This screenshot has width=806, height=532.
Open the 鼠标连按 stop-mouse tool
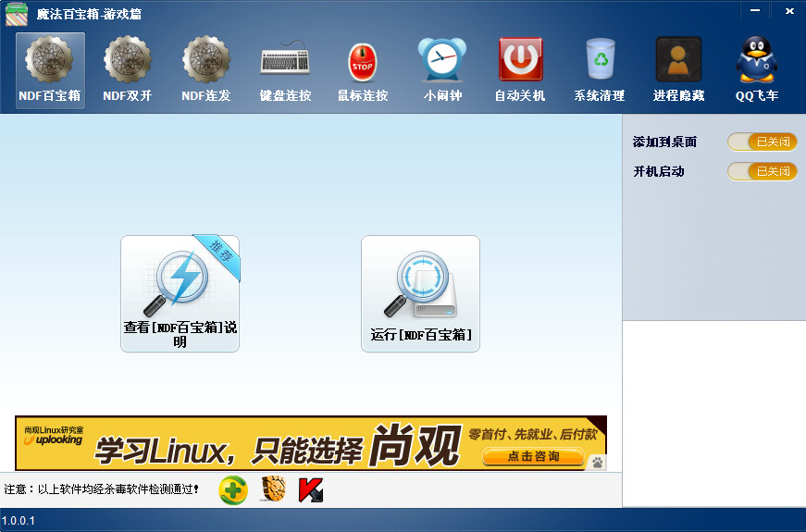(x=363, y=70)
